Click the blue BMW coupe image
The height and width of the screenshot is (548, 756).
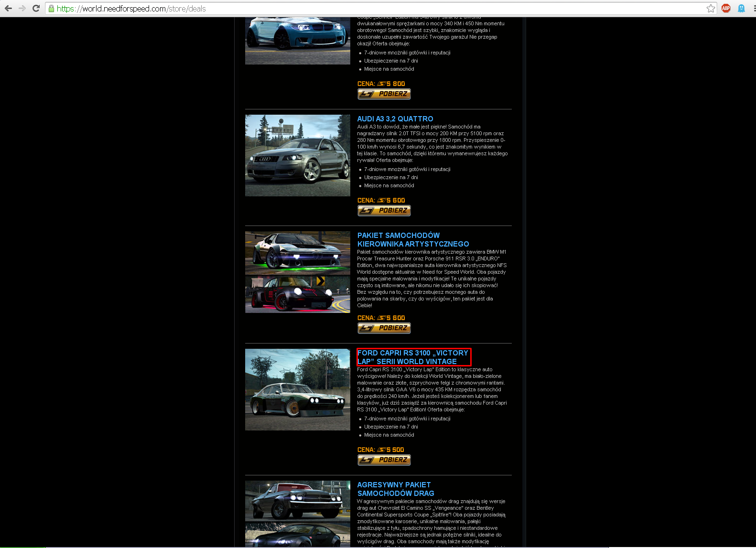(x=298, y=41)
